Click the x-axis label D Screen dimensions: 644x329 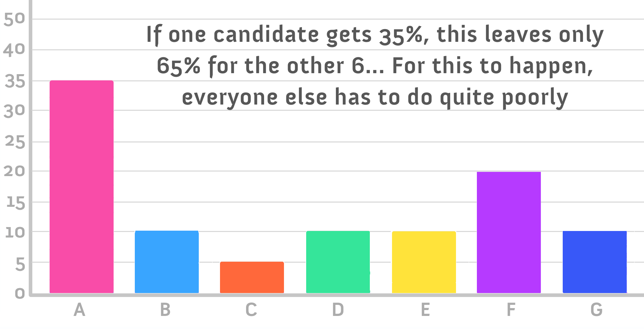point(338,310)
